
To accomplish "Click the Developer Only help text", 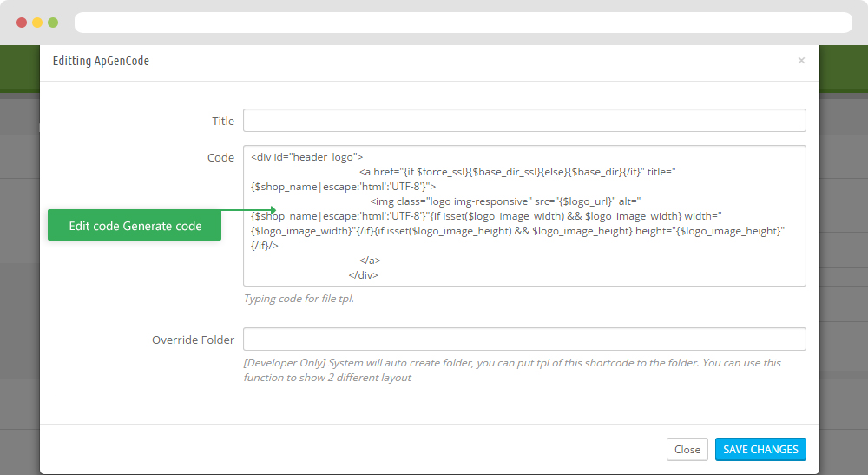I will tap(512, 370).
